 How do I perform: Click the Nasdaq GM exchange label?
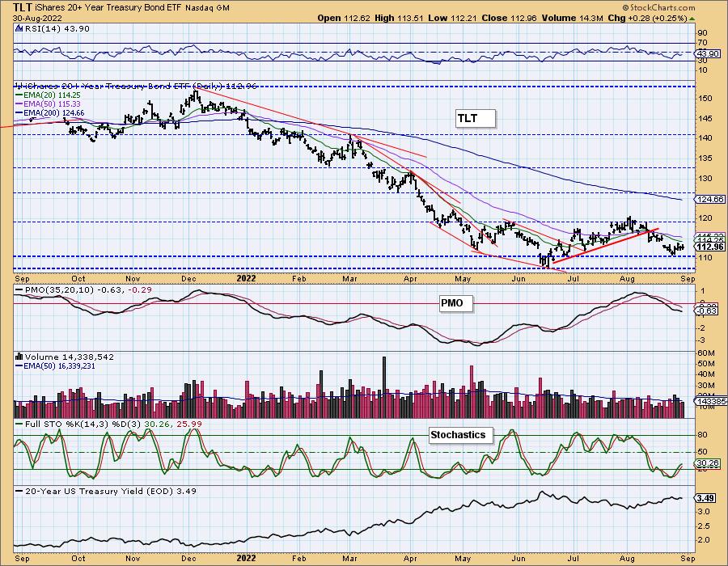[x=207, y=8]
